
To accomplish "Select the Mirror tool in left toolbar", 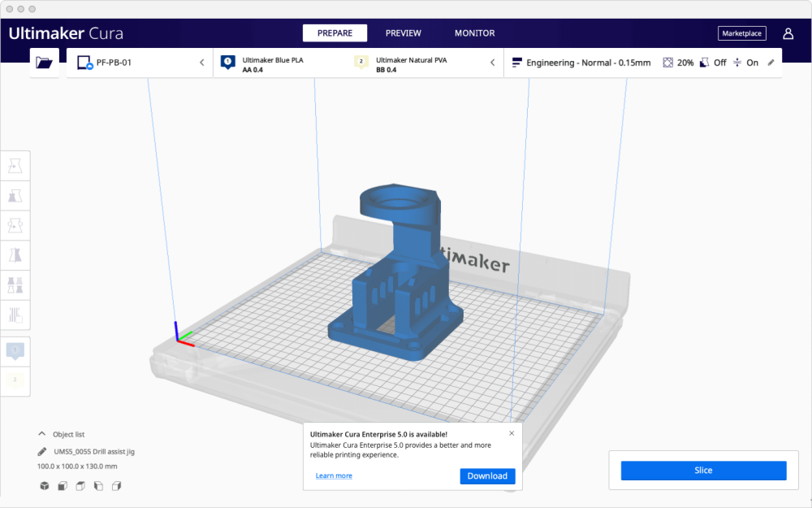I will pyautogui.click(x=15, y=255).
